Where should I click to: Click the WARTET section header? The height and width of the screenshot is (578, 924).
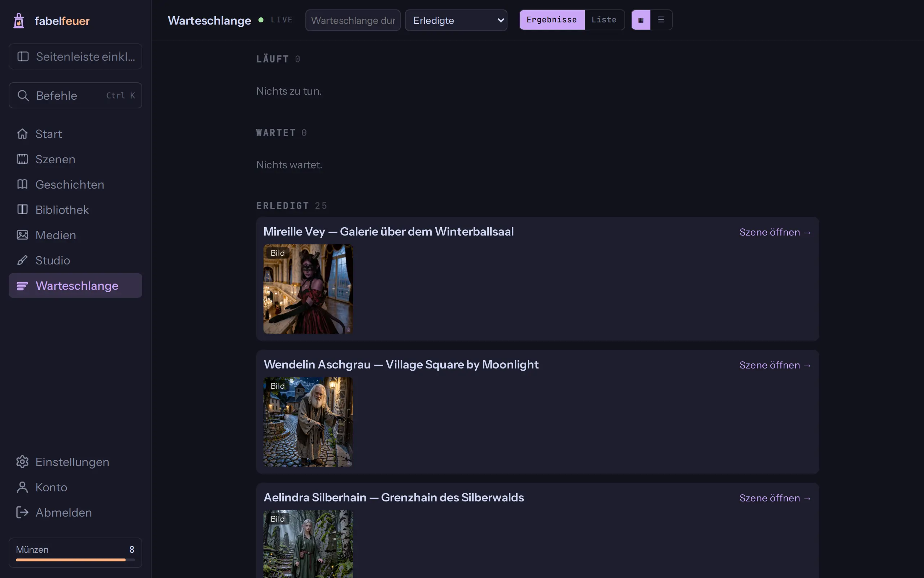click(x=282, y=133)
